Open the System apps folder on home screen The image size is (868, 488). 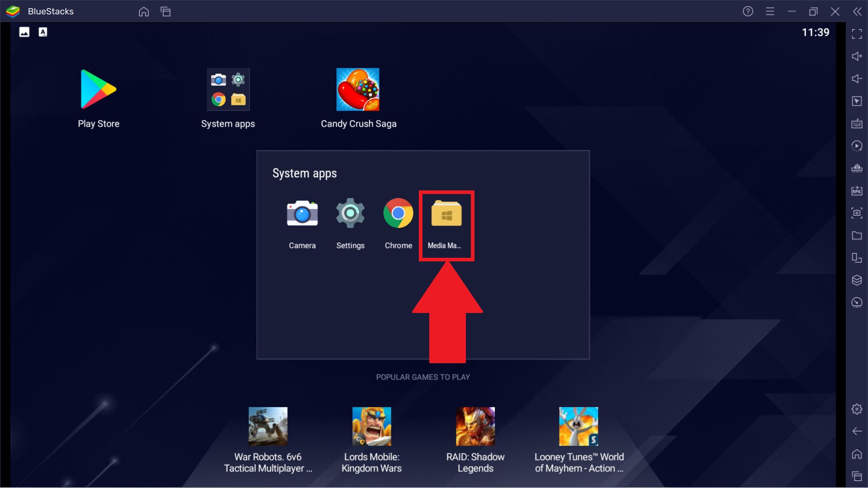tap(228, 90)
